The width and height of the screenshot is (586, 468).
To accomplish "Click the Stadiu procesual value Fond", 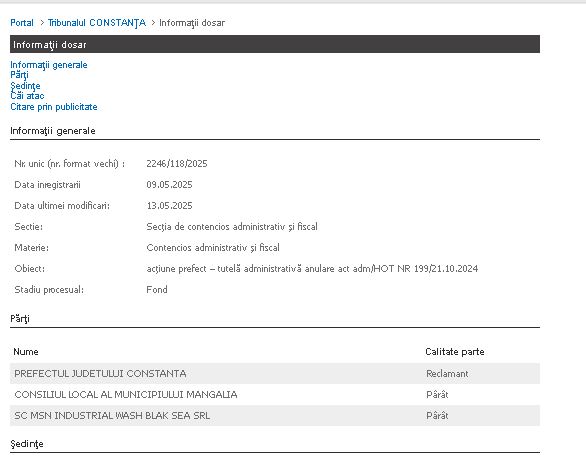I will click(157, 290).
